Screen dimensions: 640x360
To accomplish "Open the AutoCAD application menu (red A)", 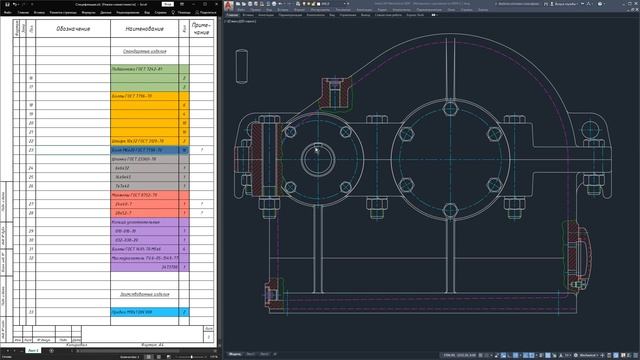I will (229, 6).
